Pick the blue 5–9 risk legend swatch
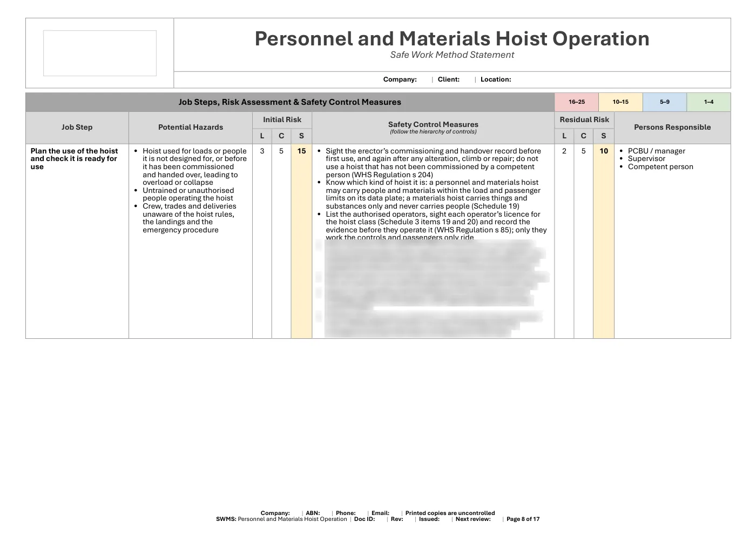 [665, 102]
